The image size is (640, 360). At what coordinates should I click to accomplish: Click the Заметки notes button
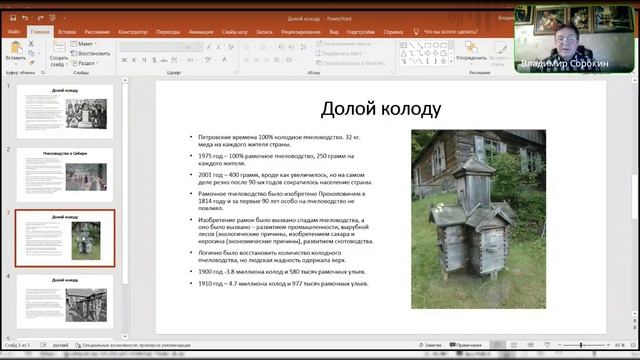click(430, 345)
